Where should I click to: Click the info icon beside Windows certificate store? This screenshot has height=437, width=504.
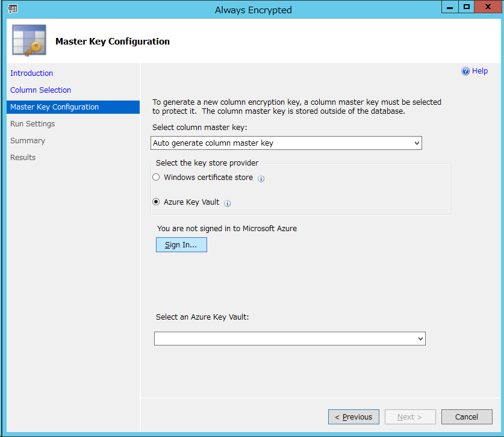pos(261,178)
